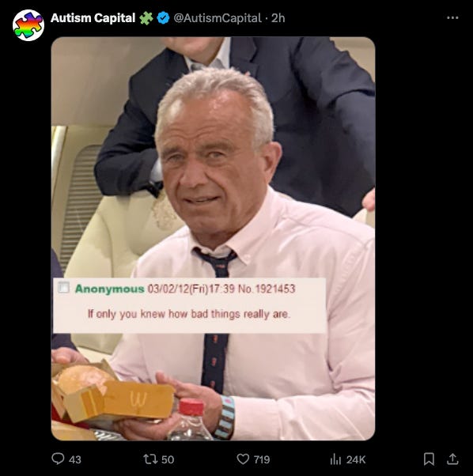Click the green puzzle piece emoji
The width and height of the screenshot is (473, 476).
tap(146, 18)
